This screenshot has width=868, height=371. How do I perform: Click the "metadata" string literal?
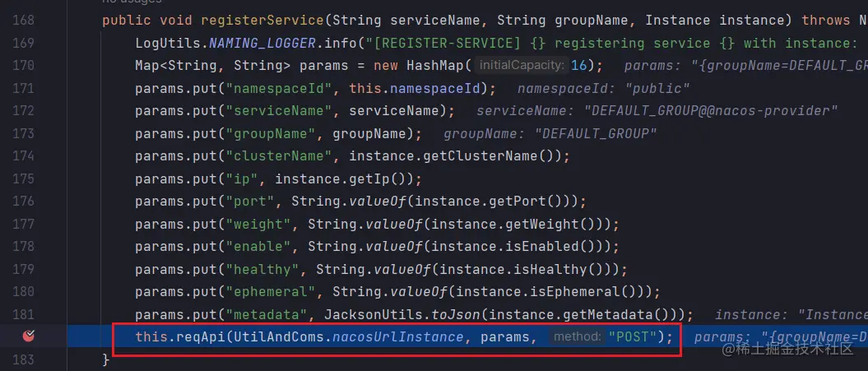[267, 314]
